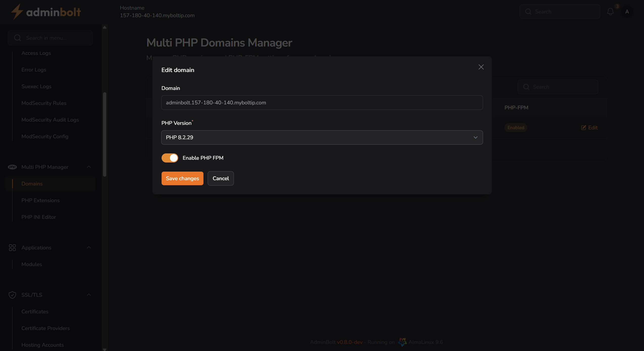Click inside the Domain input field
644x351 pixels.
click(322, 102)
